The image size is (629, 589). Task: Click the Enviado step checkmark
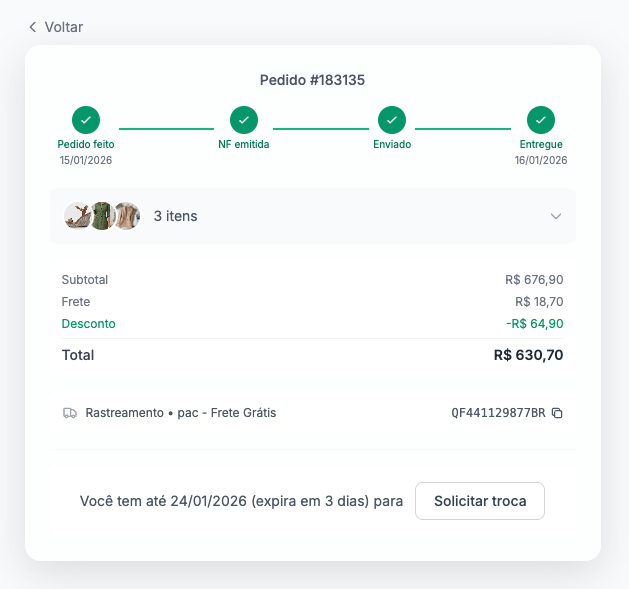pos(392,120)
